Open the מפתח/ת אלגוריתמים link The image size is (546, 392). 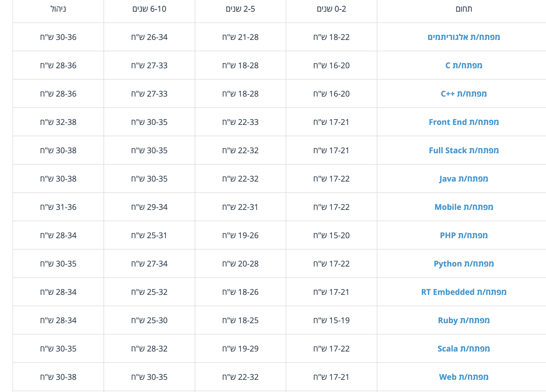(464, 37)
